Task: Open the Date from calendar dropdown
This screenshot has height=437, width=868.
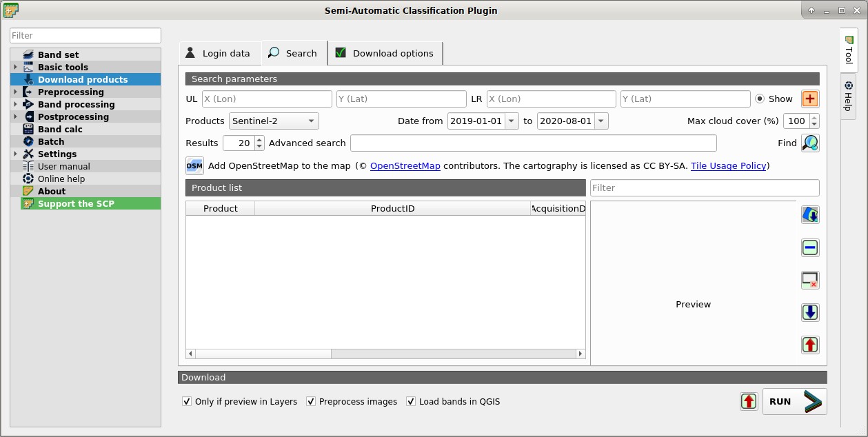Action: tap(512, 121)
